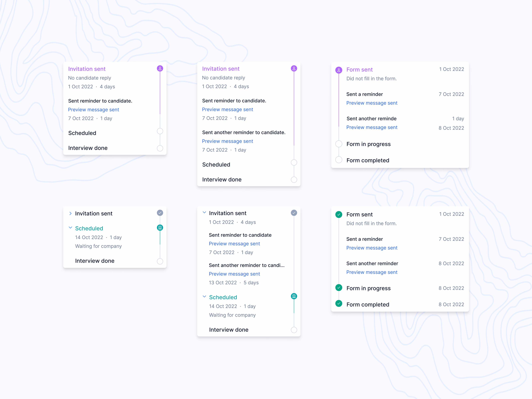The height and width of the screenshot is (399, 532).
Task: Open Preview message sent under 'Sent a reminder' in green-check card
Action: (372, 248)
